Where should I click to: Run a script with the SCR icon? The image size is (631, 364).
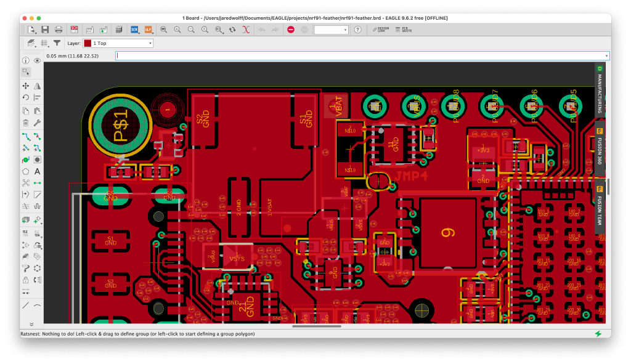tap(134, 30)
